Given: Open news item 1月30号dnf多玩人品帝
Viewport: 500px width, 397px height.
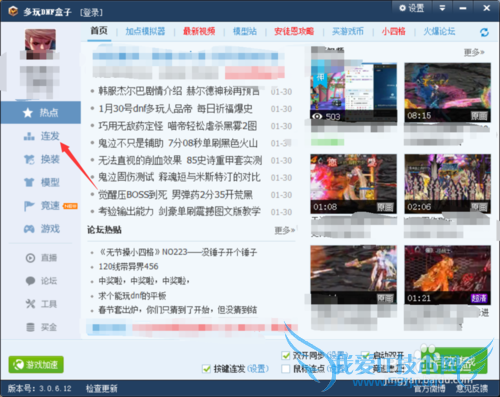Looking at the screenshot, I should [175, 109].
